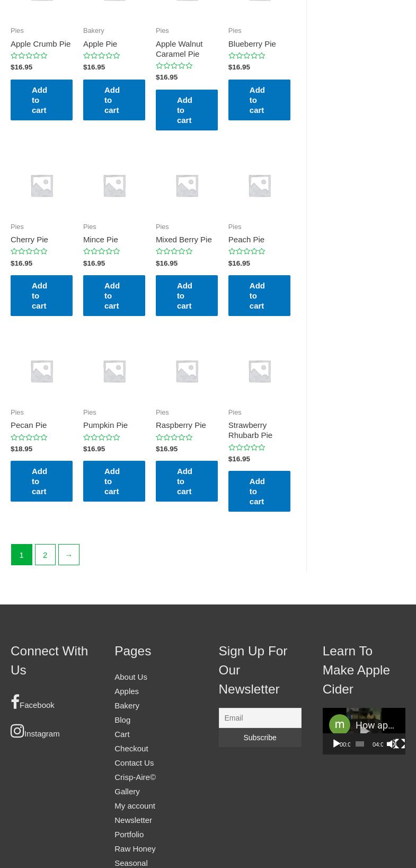Seek on the video progress bar
The width and height of the screenshot is (416, 868).
tap(360, 744)
